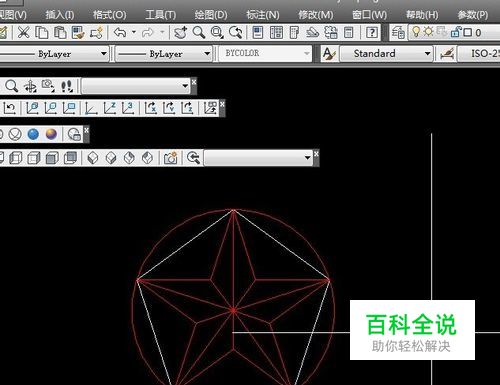Open the 格式(O) menu

110,15
